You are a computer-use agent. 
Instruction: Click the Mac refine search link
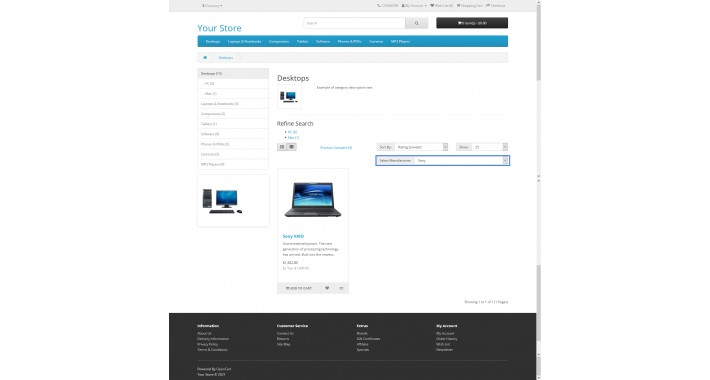(293, 137)
